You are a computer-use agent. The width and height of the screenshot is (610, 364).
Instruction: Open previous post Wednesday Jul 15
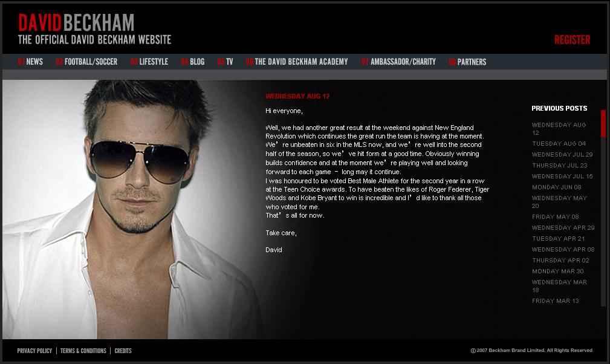[x=562, y=176]
